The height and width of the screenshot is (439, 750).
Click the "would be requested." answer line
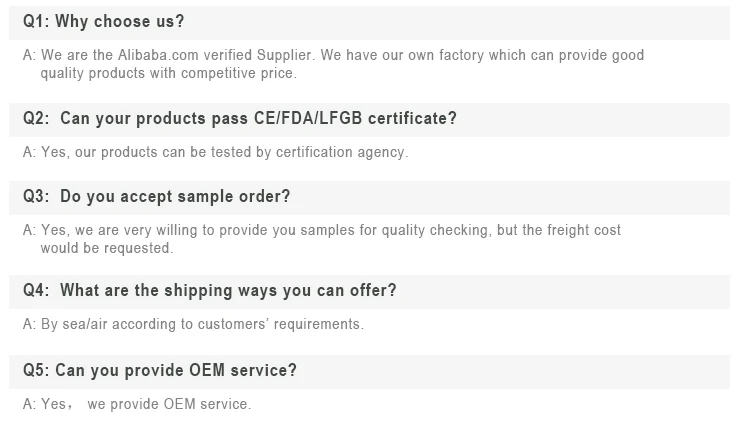[107, 248]
